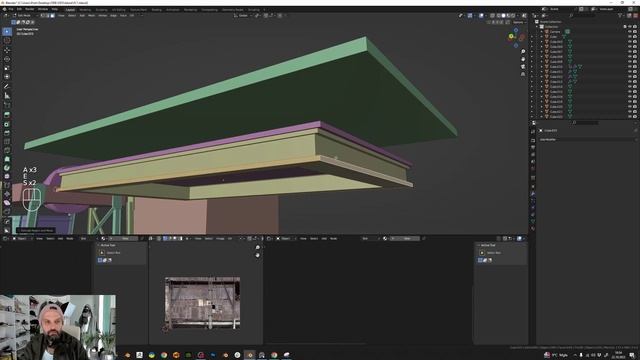Select the Extrude Region tool
Image resolution: width=640 pixels, height=360 pixels.
pos(7,115)
